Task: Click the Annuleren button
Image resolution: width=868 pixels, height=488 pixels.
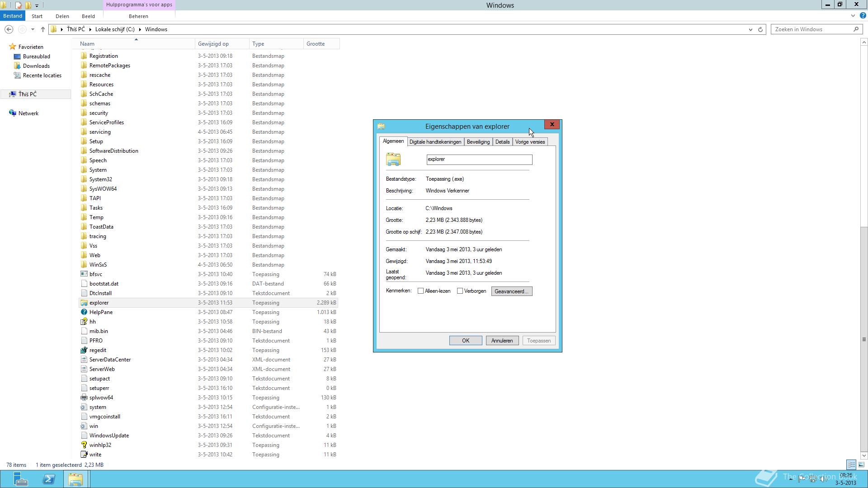Action: pos(502,341)
